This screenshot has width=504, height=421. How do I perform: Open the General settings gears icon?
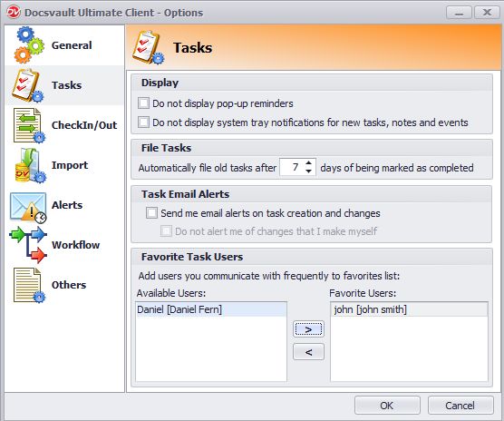[x=29, y=45]
